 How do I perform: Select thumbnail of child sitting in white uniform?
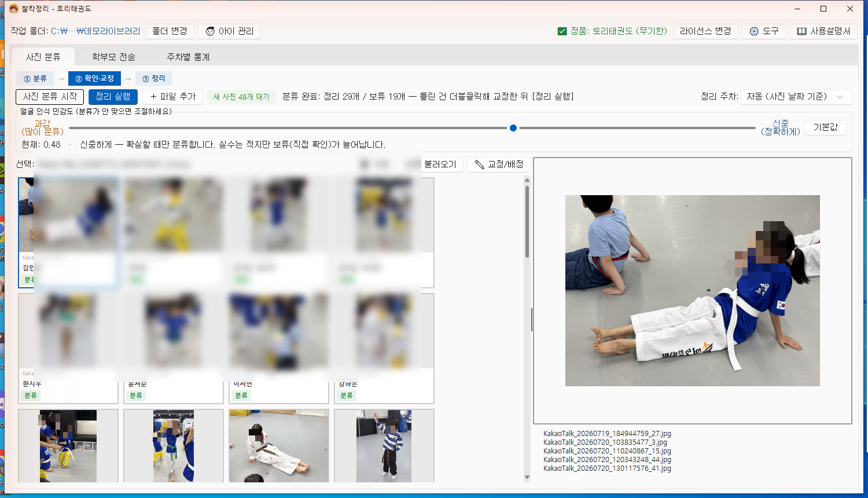279,446
